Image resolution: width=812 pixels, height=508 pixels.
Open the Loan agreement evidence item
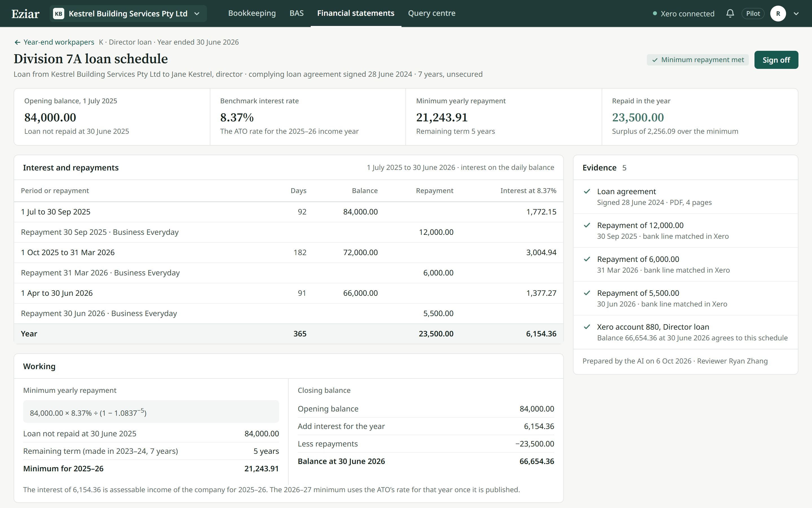[x=685, y=197]
